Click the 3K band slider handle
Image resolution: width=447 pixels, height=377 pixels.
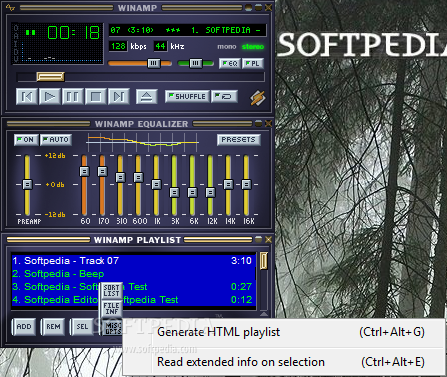174,192
